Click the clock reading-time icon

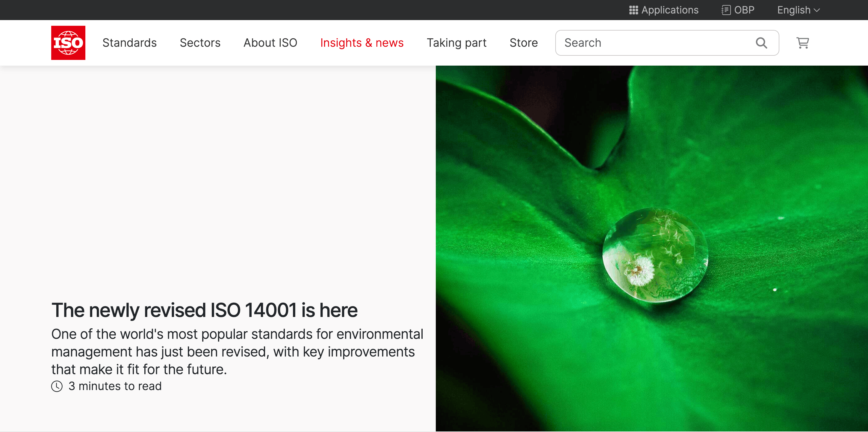pos(57,386)
